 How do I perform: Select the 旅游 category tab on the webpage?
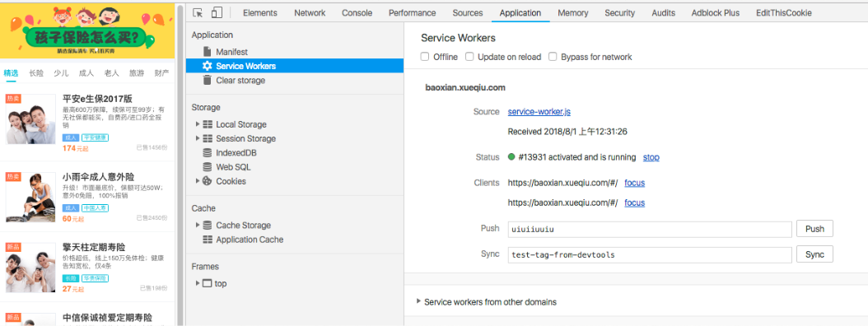click(137, 72)
